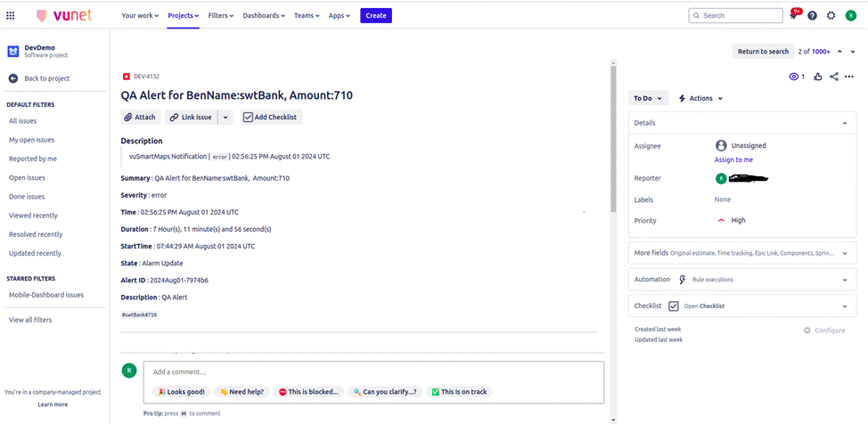
Task: Open the settings gear icon
Action: pos(831,15)
